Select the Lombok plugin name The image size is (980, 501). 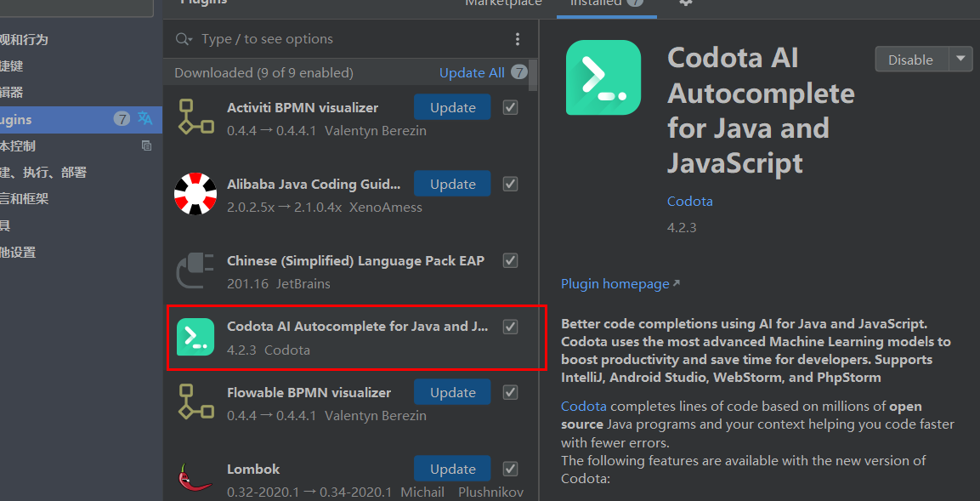pyautogui.click(x=254, y=469)
